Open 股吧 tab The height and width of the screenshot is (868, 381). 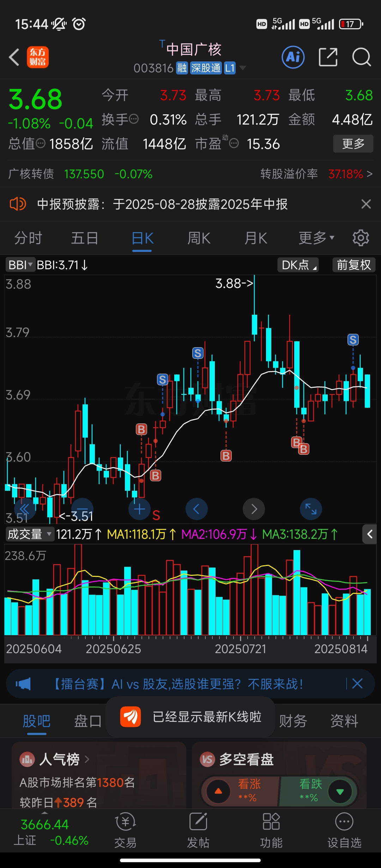(37, 721)
